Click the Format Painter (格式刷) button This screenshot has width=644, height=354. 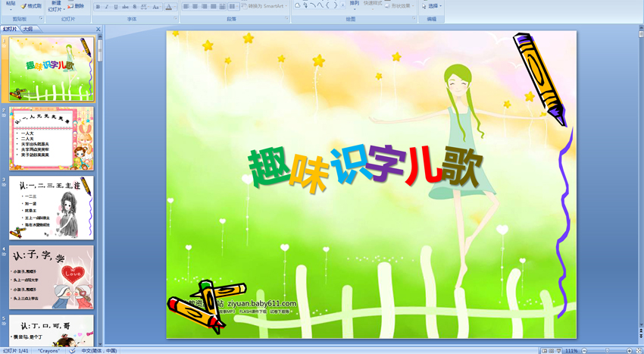(31, 6)
